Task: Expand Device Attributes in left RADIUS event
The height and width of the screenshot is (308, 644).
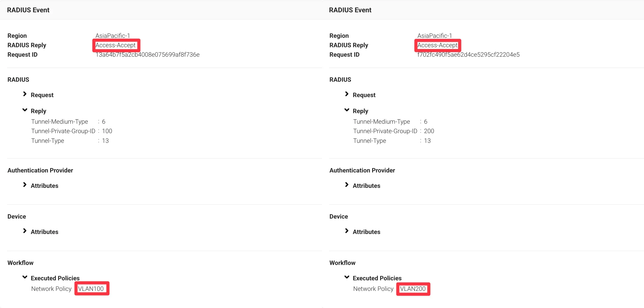Action: [x=25, y=231]
